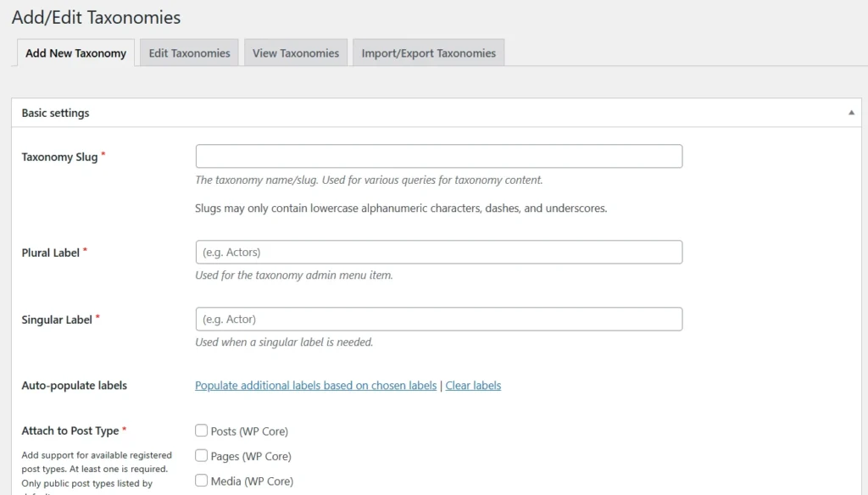The width and height of the screenshot is (868, 495).
Task: Click into the Singular Label text box
Action: pos(438,319)
